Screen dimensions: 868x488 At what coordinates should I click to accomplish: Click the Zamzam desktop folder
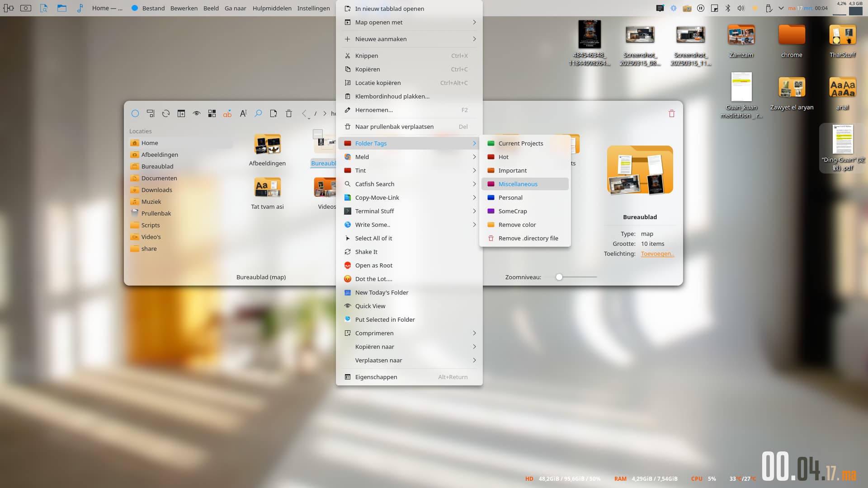pyautogui.click(x=741, y=41)
